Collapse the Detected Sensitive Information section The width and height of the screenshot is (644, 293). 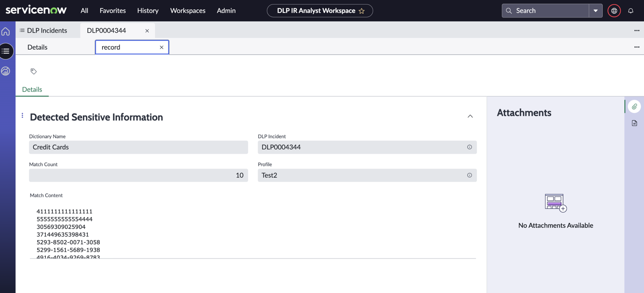[470, 116]
